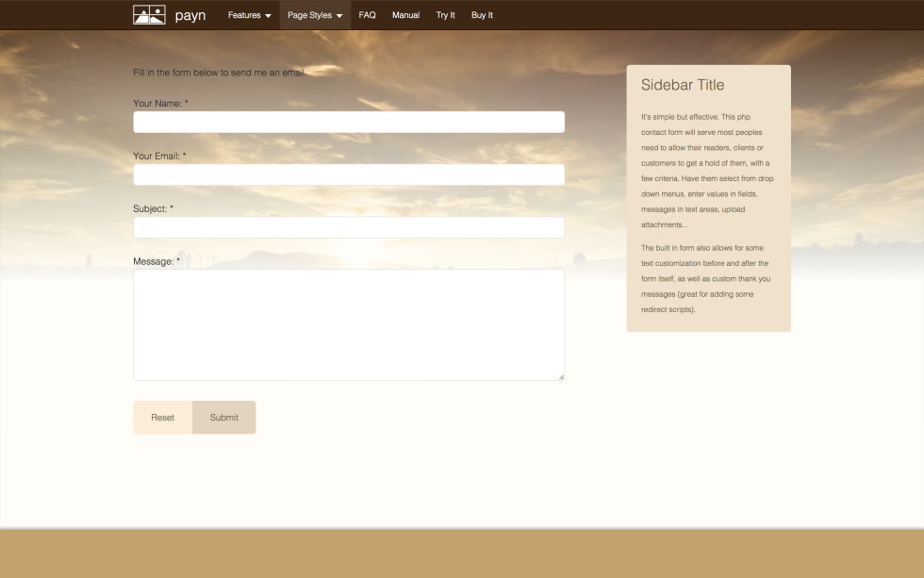Click sidebar paragraph starting 'It's simple but effective'

click(x=707, y=171)
